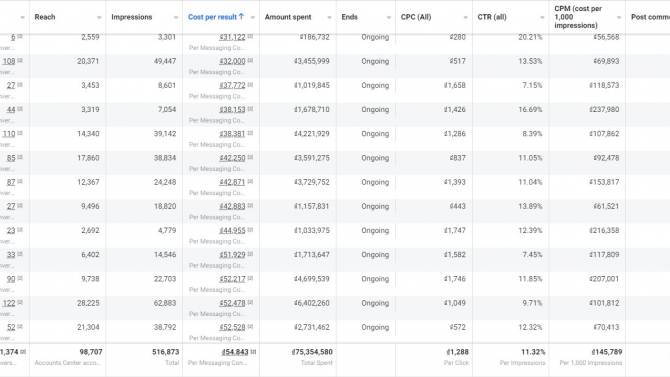
Task: Click the info icon next to total 1,374
Action: pyautogui.click(x=23, y=352)
